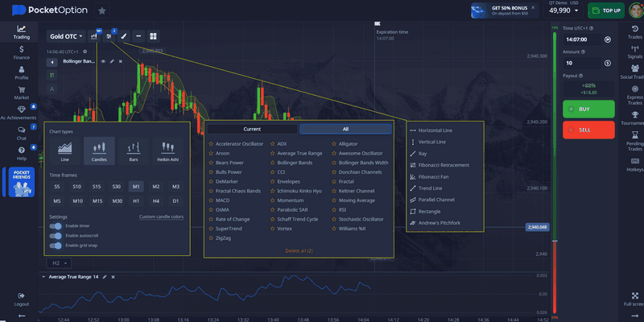Open the drawing tools brush icon
Viewport: 644px width, 322px height.
123,36
